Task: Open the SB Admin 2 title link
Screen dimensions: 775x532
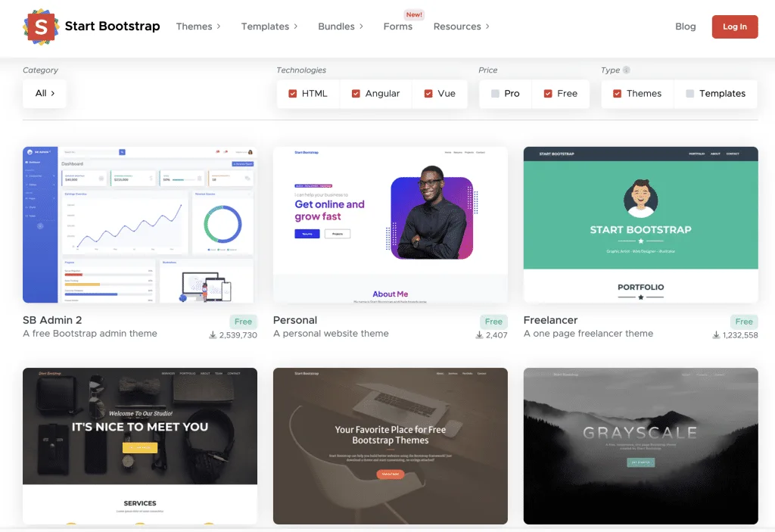Action: click(52, 320)
